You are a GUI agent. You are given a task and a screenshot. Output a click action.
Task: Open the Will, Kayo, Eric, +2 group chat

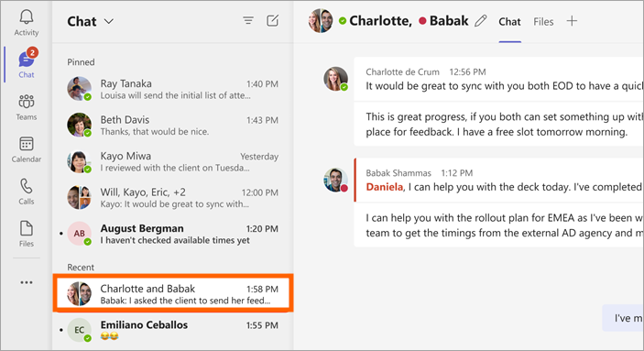173,197
